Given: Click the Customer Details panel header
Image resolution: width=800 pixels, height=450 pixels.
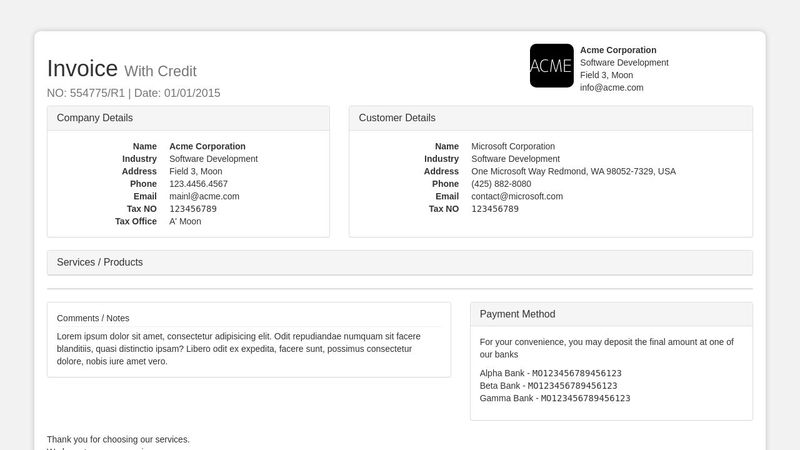Looking at the screenshot, I should [551, 118].
